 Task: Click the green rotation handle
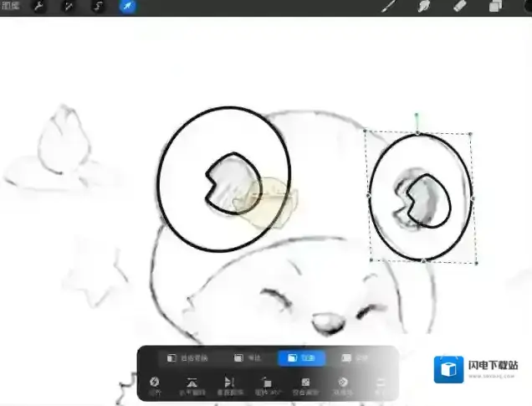pos(417,116)
